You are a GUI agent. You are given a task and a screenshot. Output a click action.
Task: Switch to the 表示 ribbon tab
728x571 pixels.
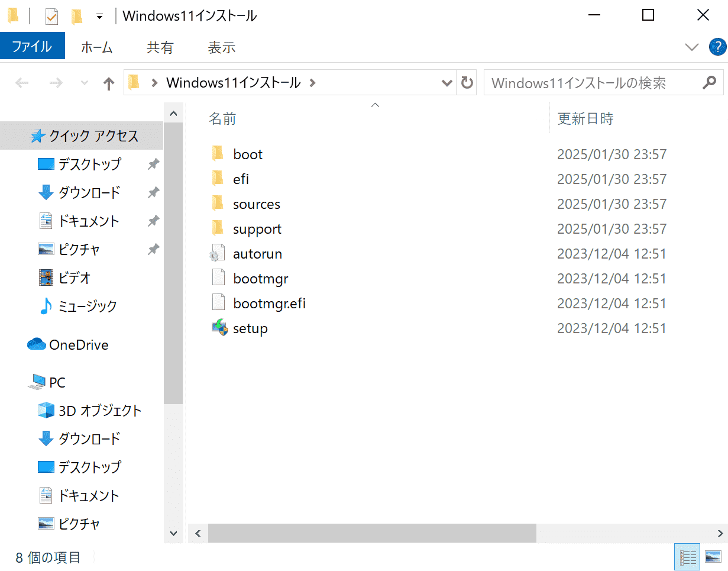tap(222, 47)
